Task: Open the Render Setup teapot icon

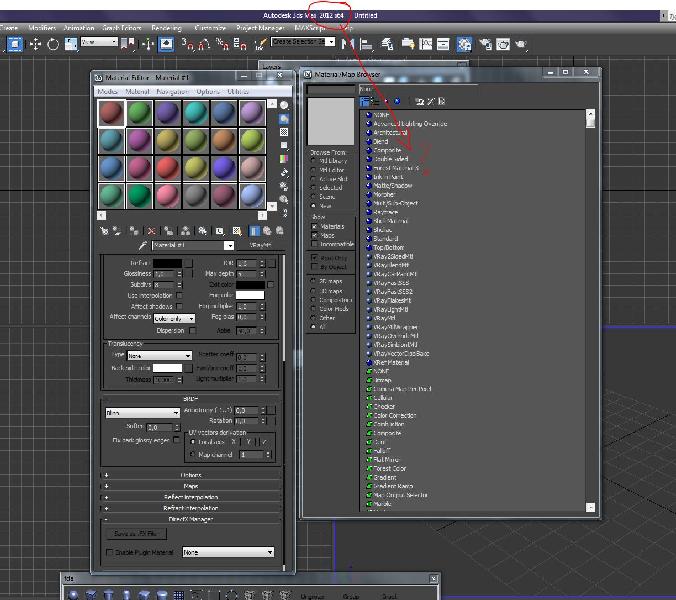Action: tap(485, 44)
